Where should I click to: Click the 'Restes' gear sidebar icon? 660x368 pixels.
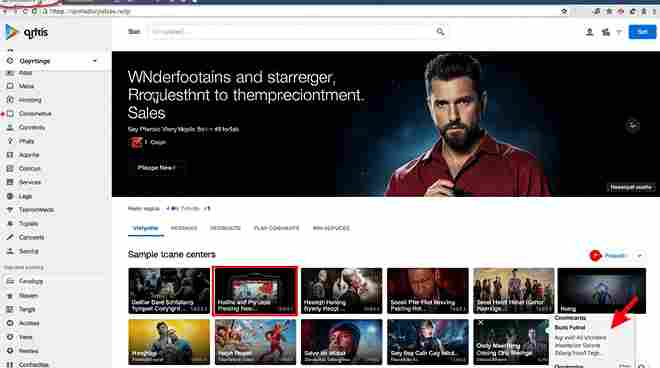coord(10,351)
